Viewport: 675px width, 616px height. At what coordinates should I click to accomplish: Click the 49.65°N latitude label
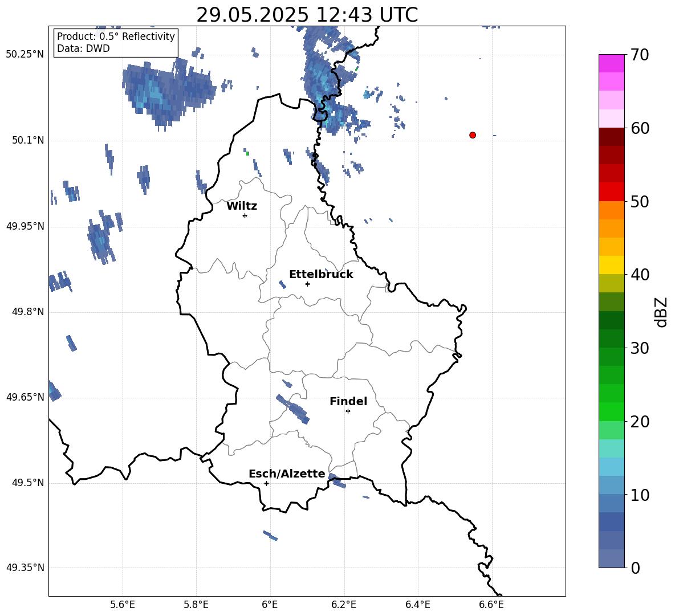point(25,397)
